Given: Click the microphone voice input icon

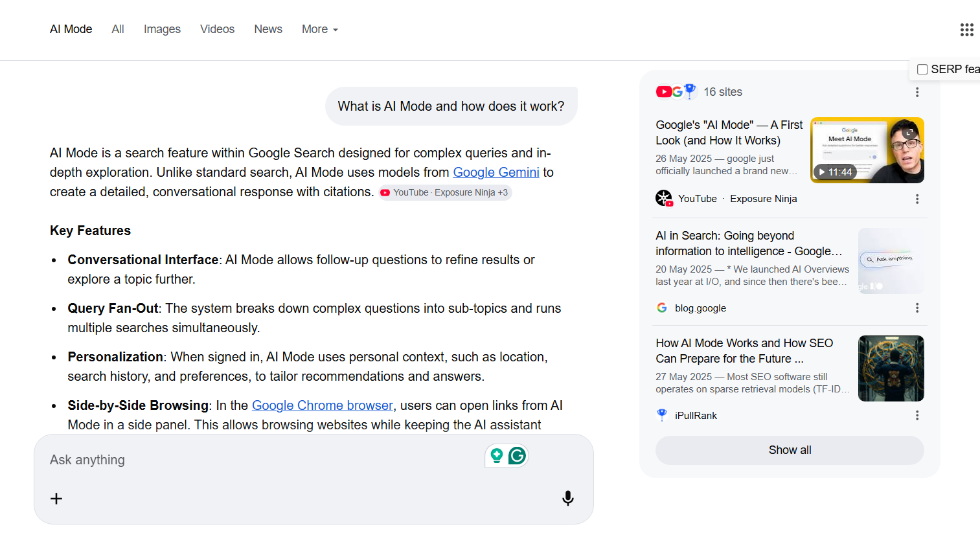Looking at the screenshot, I should pos(568,498).
